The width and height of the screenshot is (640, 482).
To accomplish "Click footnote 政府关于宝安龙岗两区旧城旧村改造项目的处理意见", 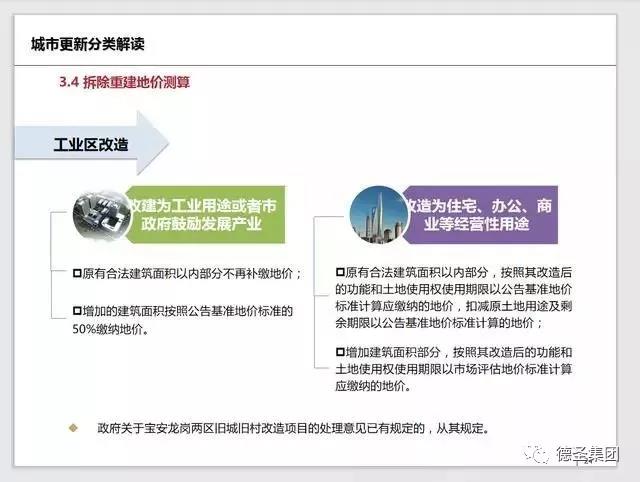I will coord(293,429).
